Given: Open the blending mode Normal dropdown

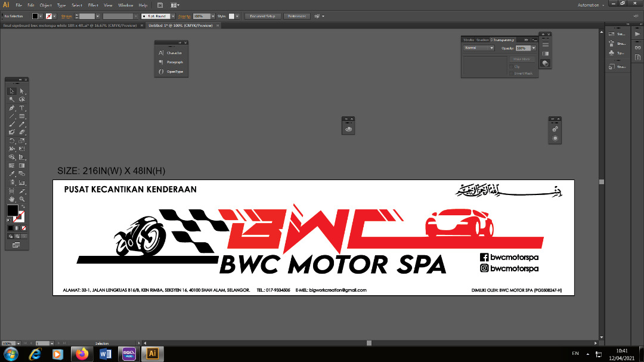Looking at the screenshot, I should tap(479, 48).
